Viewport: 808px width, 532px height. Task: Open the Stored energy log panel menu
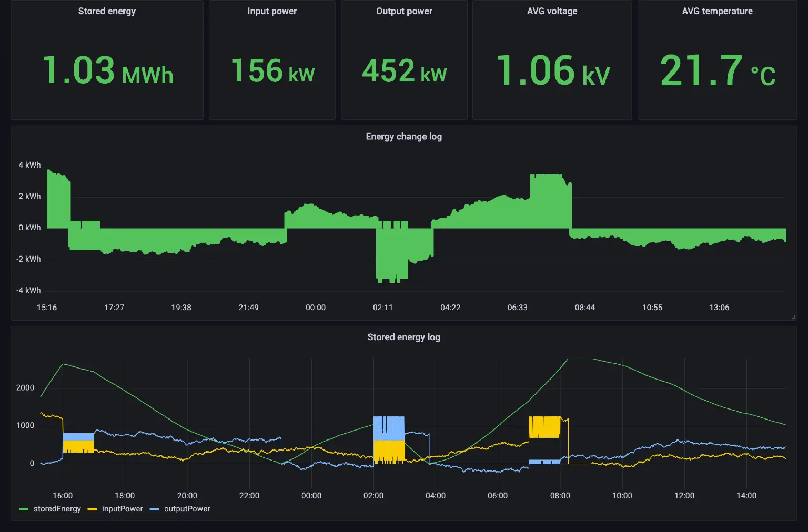(x=403, y=337)
